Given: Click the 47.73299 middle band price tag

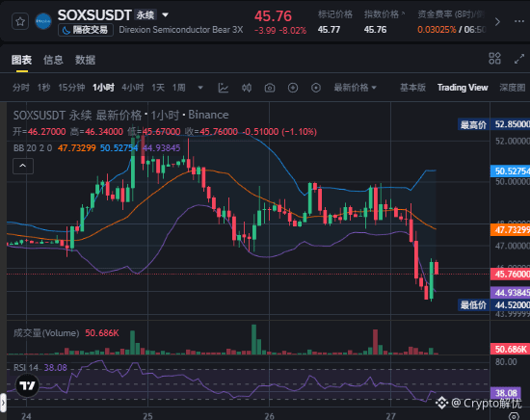Looking at the screenshot, I should coord(510,230).
